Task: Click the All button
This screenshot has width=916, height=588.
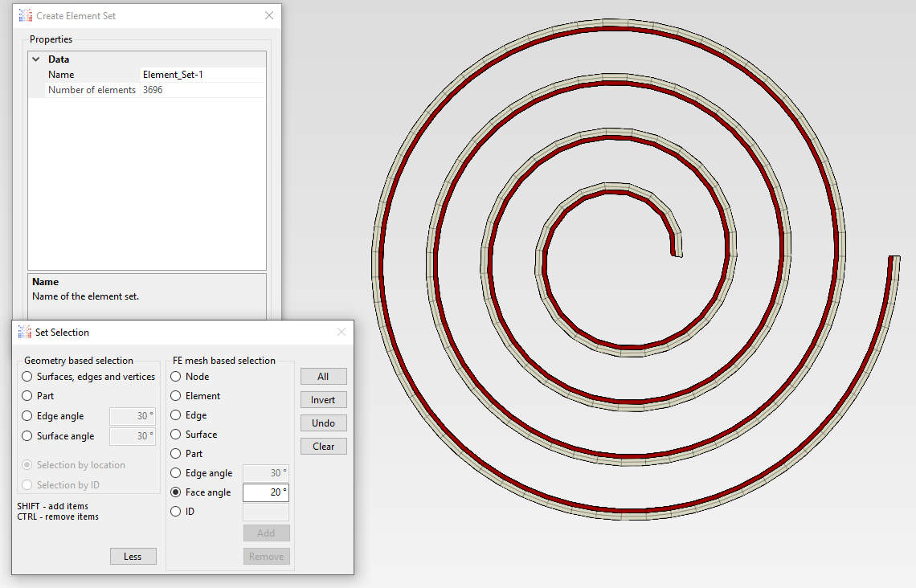Action: click(324, 377)
